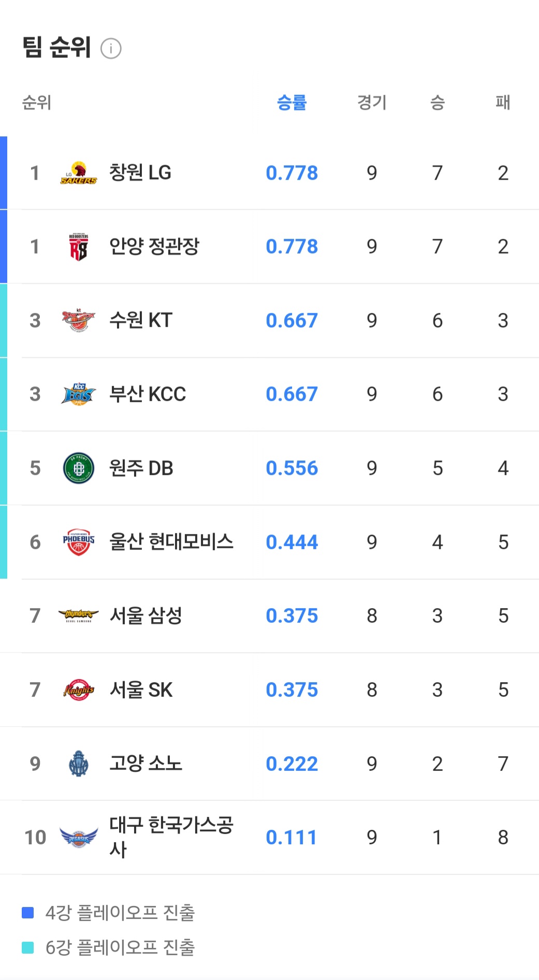This screenshot has height=980, width=539.
Task: Click the 수원 KT Sonicboom logo
Action: [x=78, y=320]
